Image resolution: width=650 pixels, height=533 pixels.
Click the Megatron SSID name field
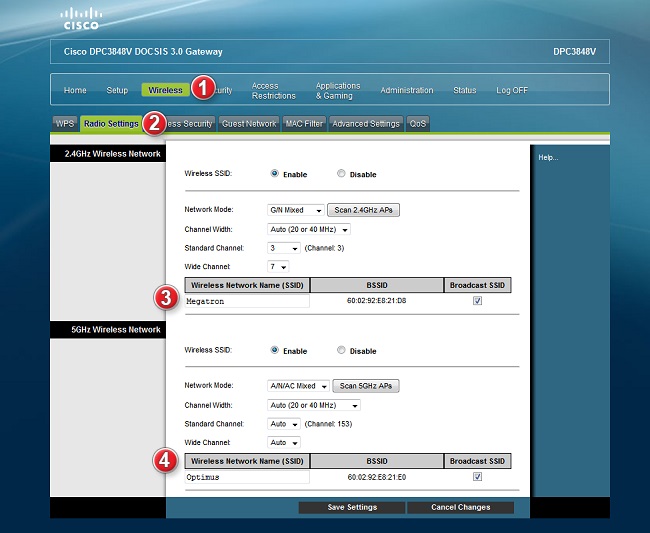[247, 301]
